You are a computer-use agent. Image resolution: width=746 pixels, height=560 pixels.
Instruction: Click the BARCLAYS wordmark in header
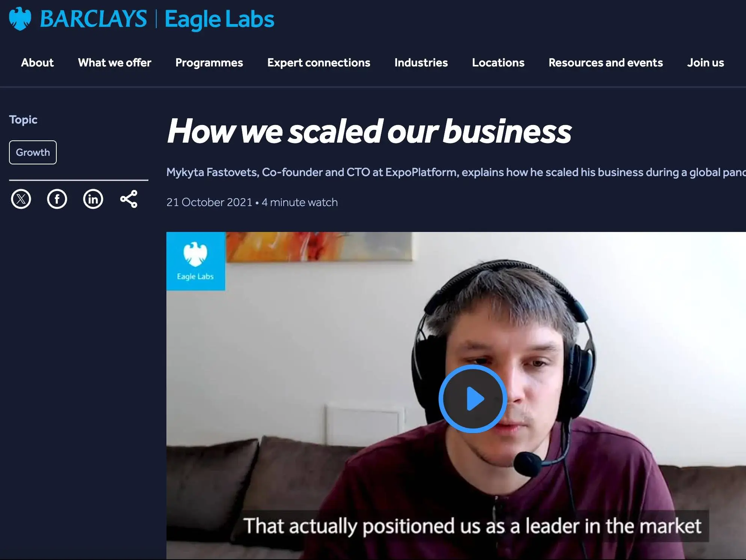click(93, 19)
